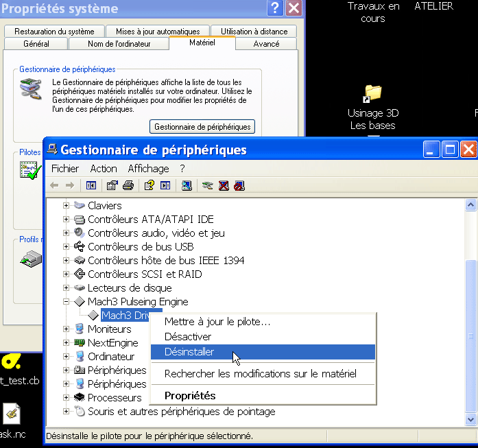Expand Contrôleurs de bus USB node
The width and height of the screenshot is (478, 448).
66,247
